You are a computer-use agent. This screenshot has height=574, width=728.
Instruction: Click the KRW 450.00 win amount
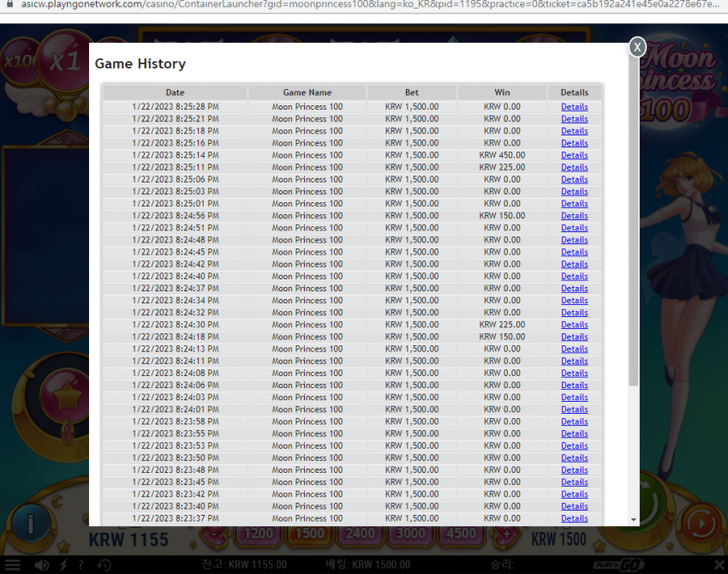(502, 155)
